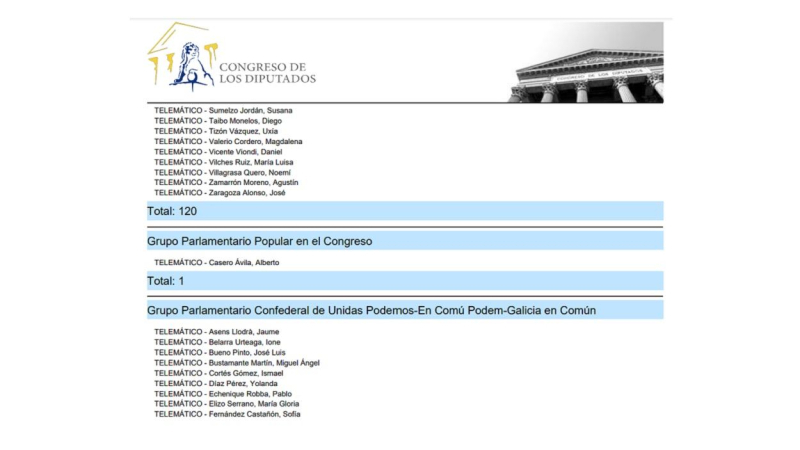
Task: Select the row 'Echenique Robba, Pablo'
Action: 223,394
